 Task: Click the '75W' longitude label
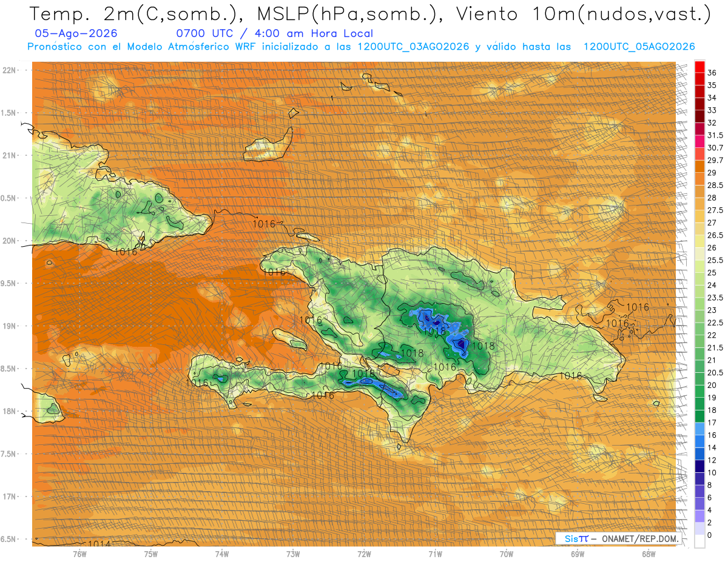tap(151, 554)
